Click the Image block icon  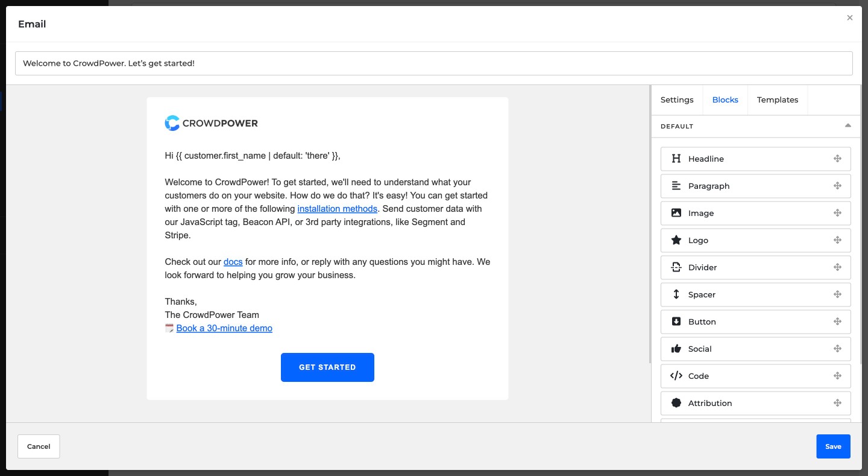[676, 213]
